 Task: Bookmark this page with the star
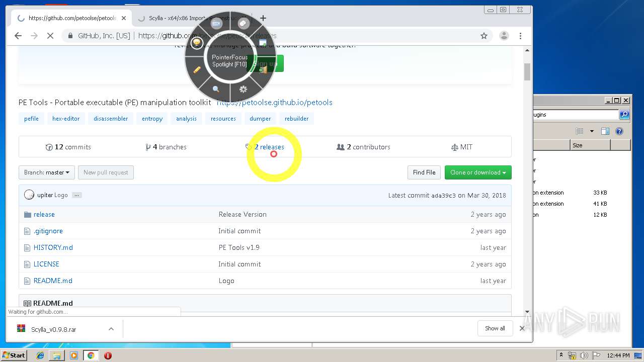[484, 36]
